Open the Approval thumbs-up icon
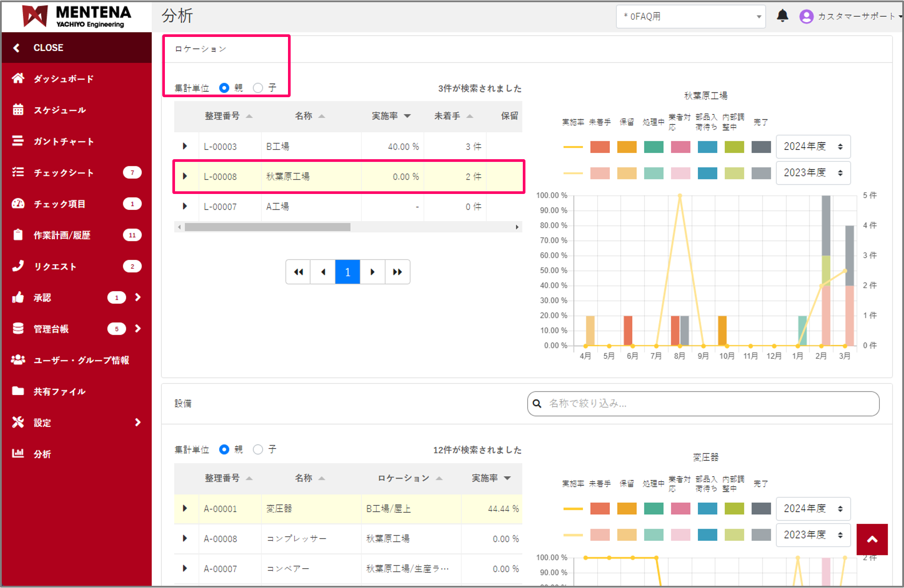This screenshot has height=588, width=904. (x=18, y=297)
